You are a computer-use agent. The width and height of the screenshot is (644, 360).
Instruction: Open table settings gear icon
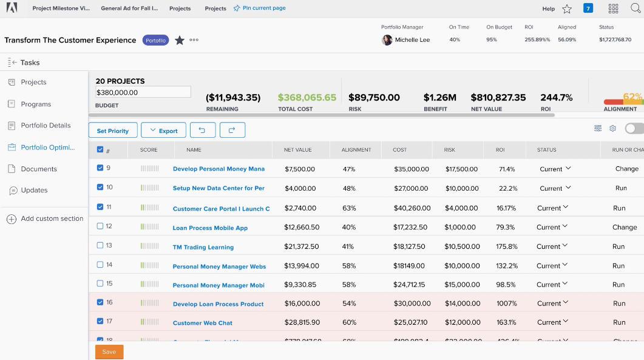click(x=612, y=129)
